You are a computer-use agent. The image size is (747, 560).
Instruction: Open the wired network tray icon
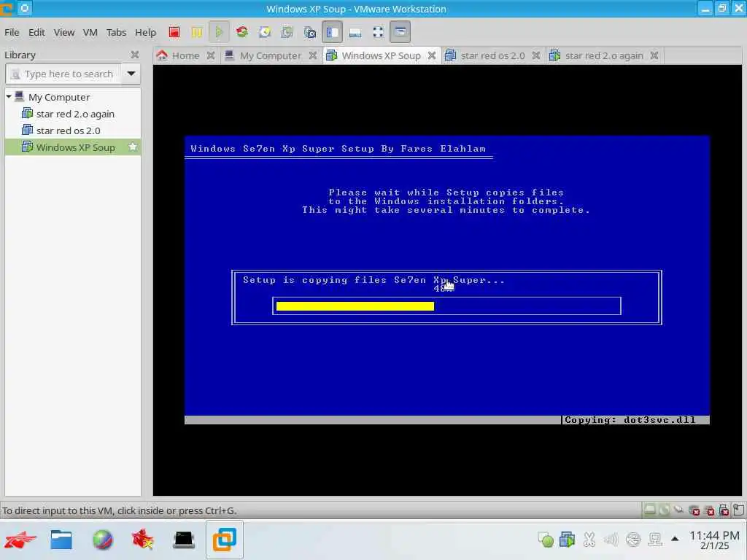tap(655, 540)
